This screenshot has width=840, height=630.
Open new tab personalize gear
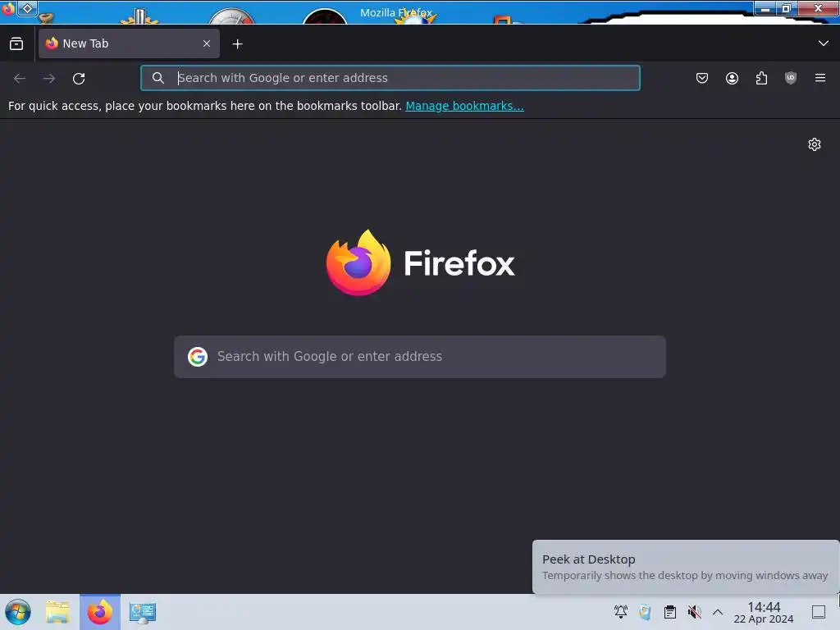coord(815,144)
